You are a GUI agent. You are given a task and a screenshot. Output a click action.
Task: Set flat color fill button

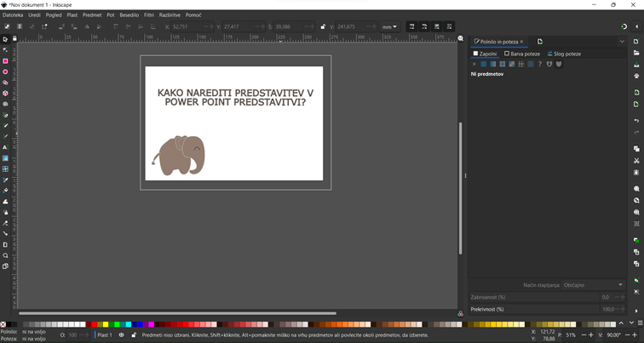tap(483, 64)
